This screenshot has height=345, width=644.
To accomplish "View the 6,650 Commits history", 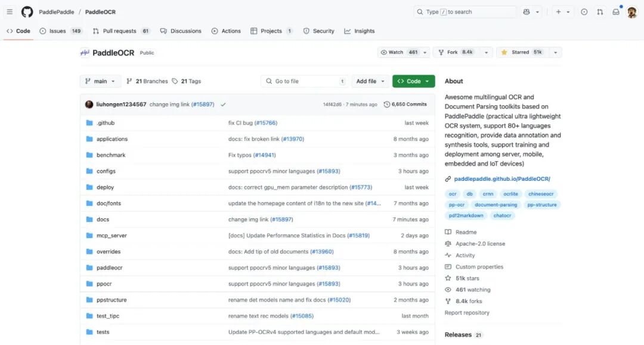I will 405,104.
